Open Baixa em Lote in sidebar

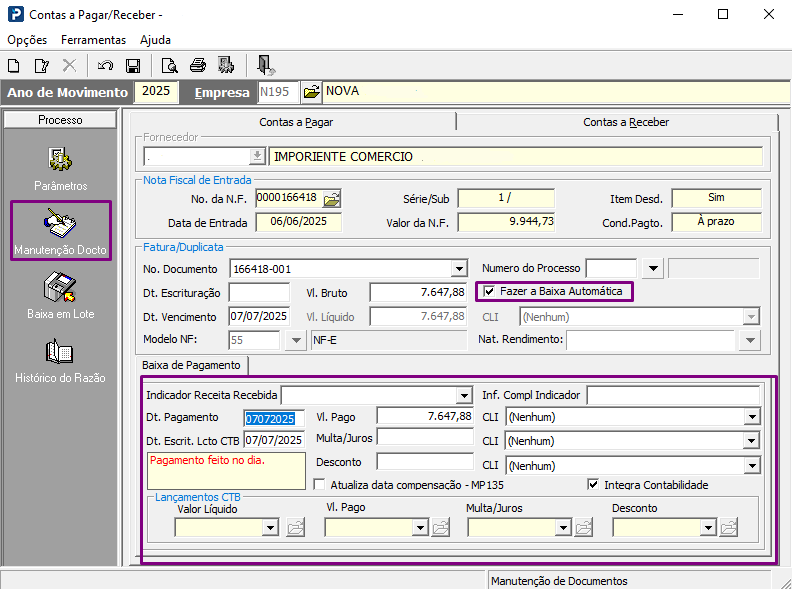60,288
